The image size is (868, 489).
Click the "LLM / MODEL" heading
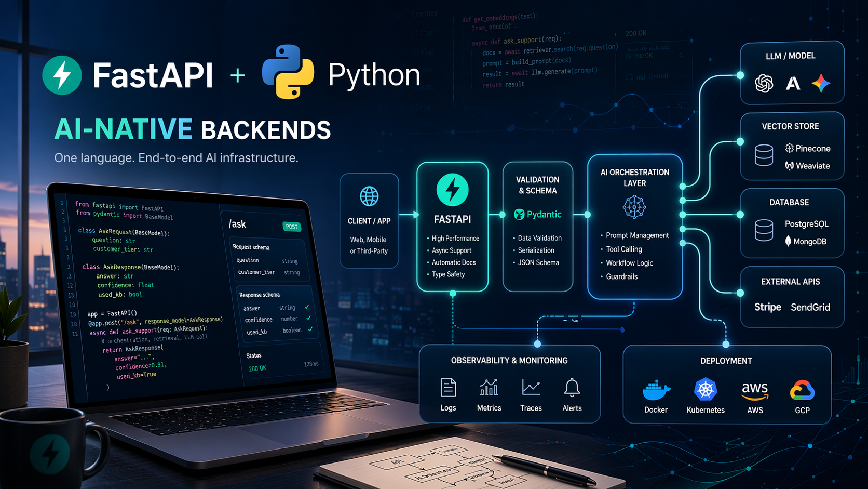pyautogui.click(x=790, y=56)
